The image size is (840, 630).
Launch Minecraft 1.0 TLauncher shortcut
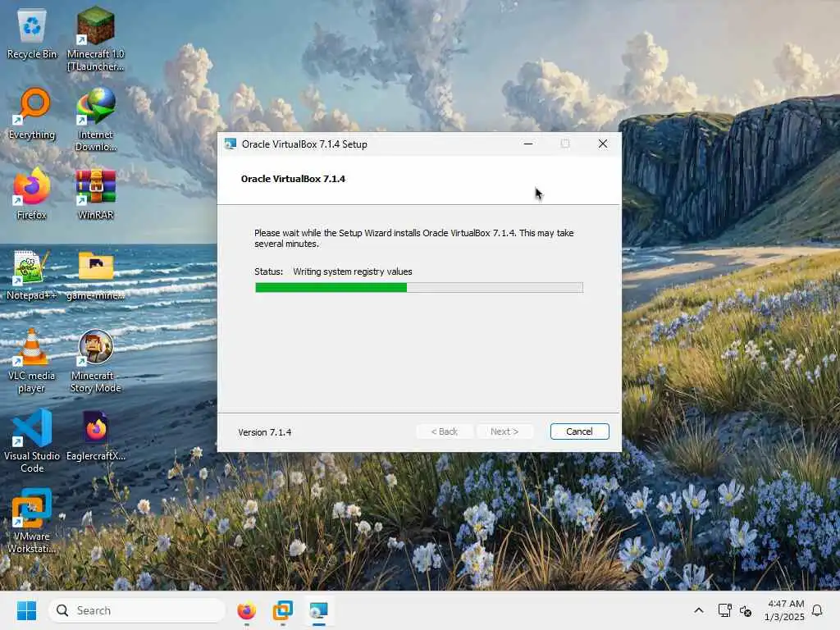(x=95, y=39)
